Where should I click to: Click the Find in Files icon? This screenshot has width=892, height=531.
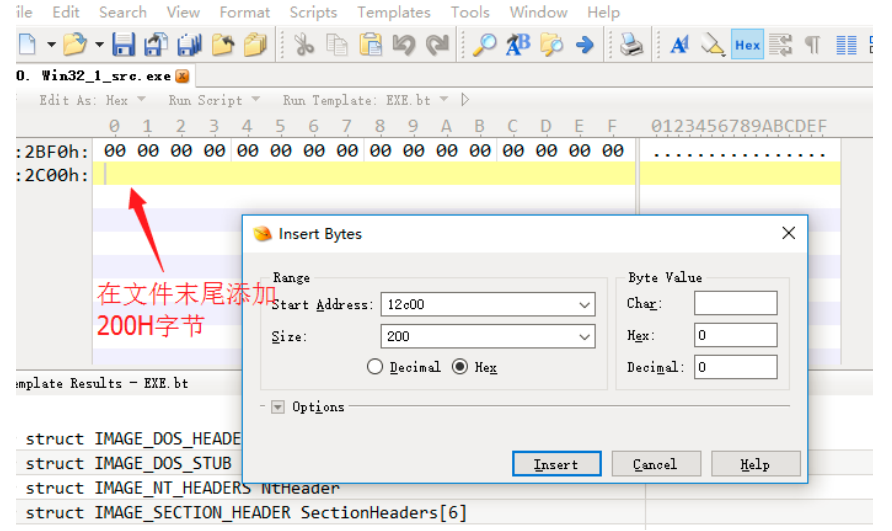pos(551,44)
